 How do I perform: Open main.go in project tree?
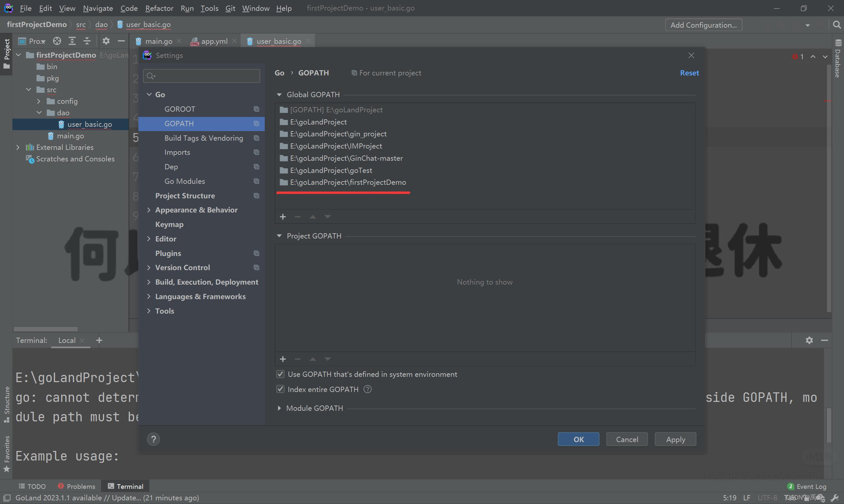(70, 136)
